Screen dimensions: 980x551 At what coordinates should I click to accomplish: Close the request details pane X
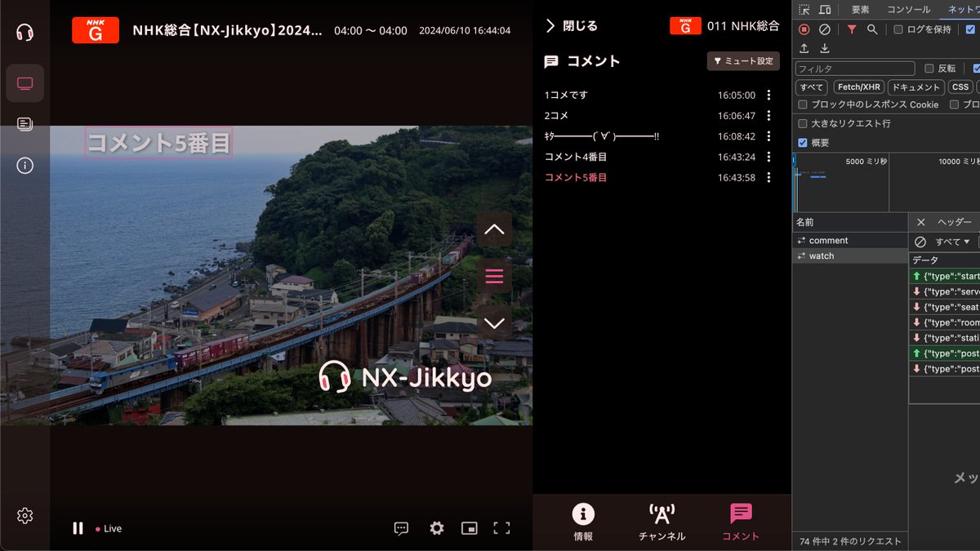(x=921, y=222)
